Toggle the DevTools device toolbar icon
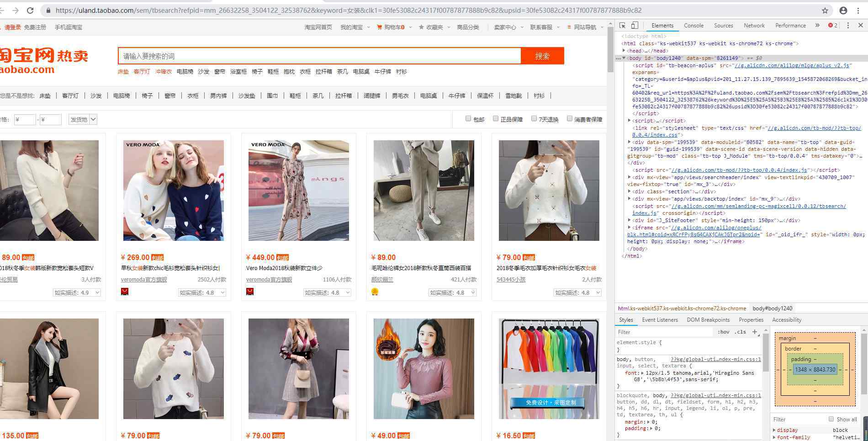The height and width of the screenshot is (441, 868). pos(635,26)
